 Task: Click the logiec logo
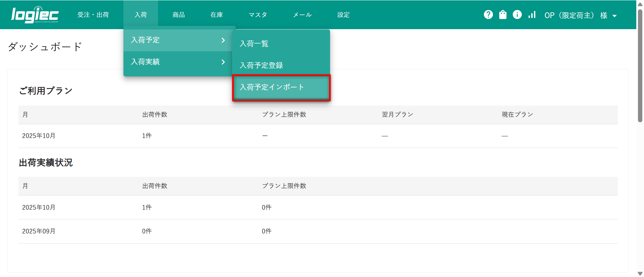pyautogui.click(x=35, y=15)
